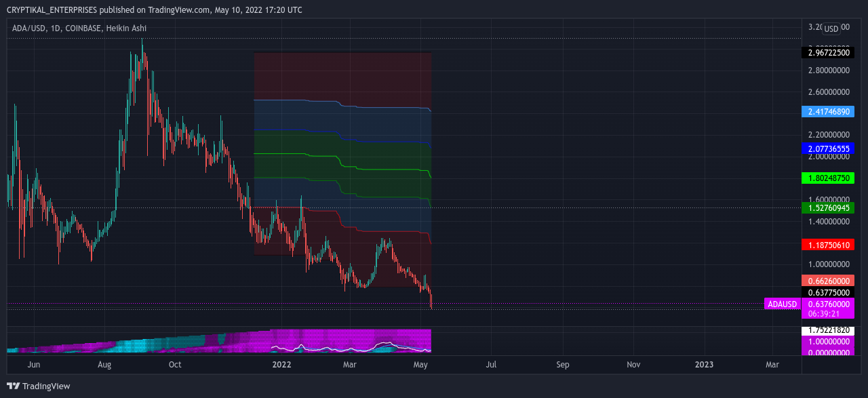
Task: Click the first Mar date after 2022
Action: (x=350, y=364)
